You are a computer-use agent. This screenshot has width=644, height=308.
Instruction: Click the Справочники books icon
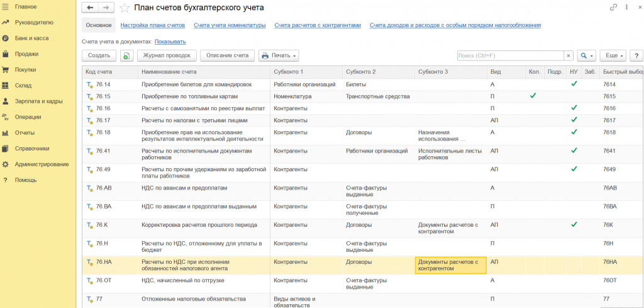click(5, 149)
